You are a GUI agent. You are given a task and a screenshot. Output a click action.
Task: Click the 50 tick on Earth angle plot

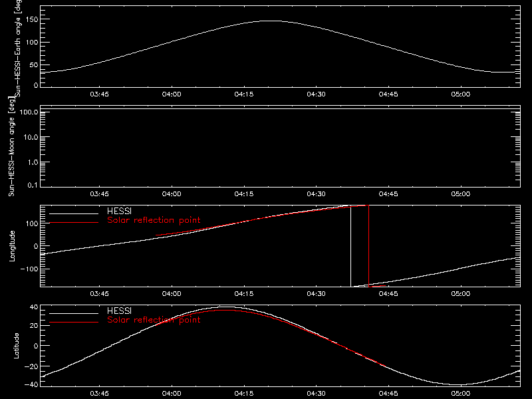pos(34,65)
